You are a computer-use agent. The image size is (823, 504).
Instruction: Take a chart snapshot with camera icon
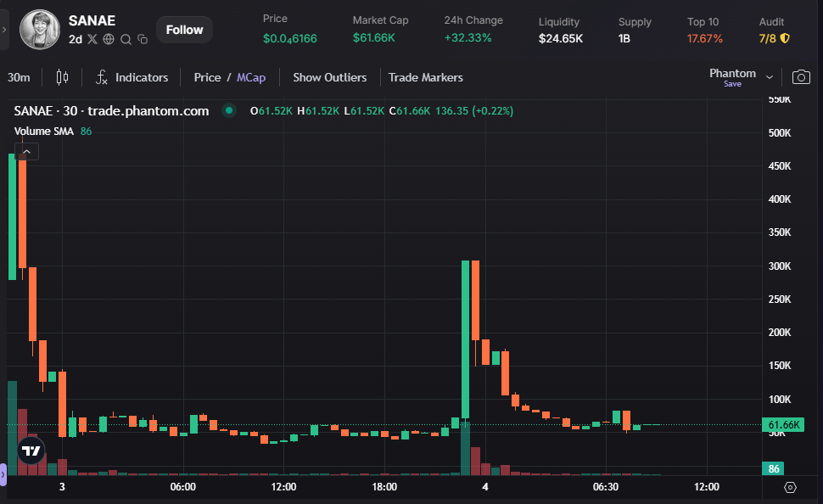pos(801,76)
